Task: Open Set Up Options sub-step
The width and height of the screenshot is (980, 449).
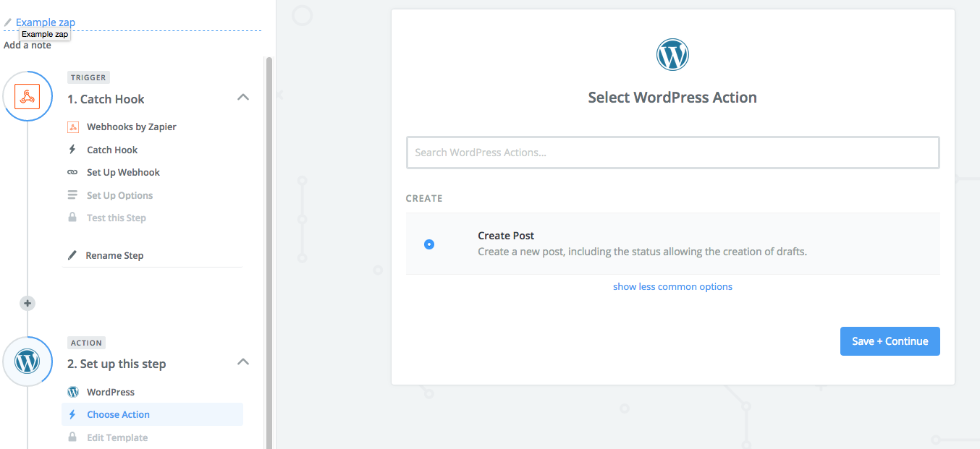Action: (119, 195)
